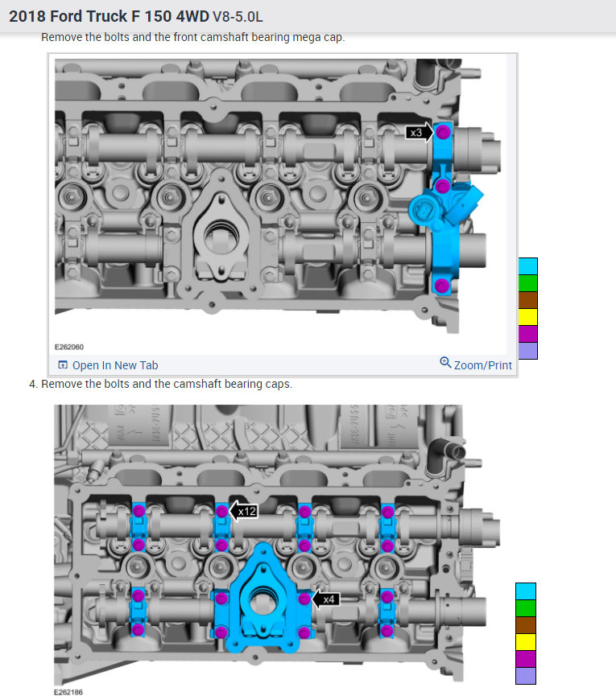
Task: Click the E262186 image reference label
Action: pos(68,692)
